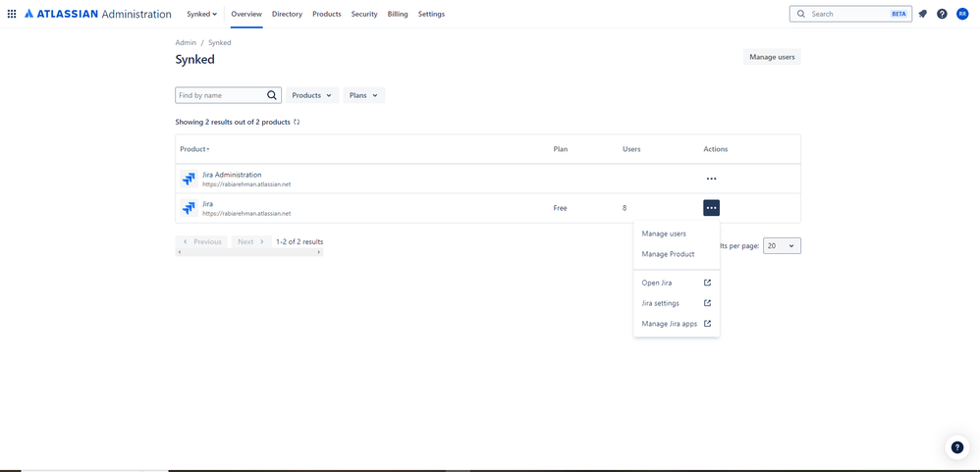Click "Showing 2 results out of 2 products"

point(233,123)
